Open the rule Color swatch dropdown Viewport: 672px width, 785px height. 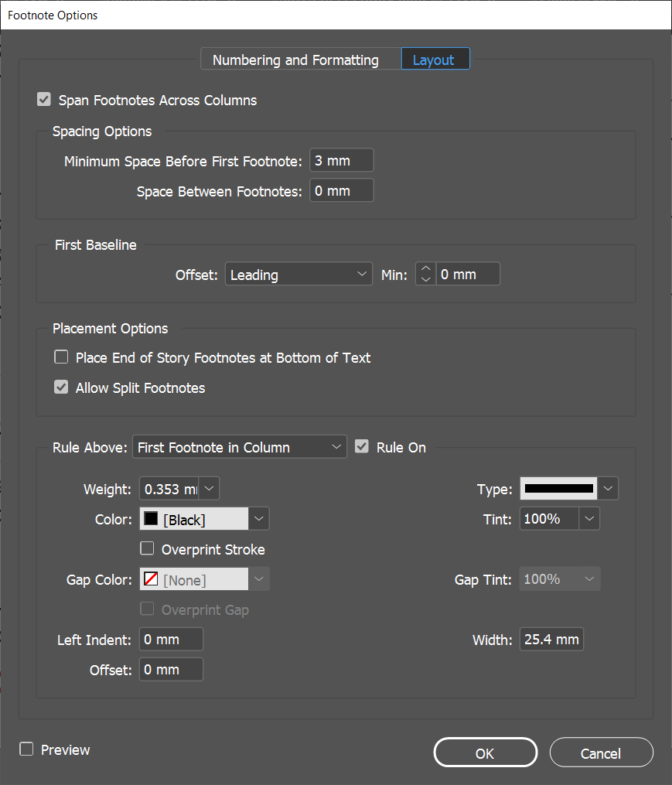tap(259, 519)
